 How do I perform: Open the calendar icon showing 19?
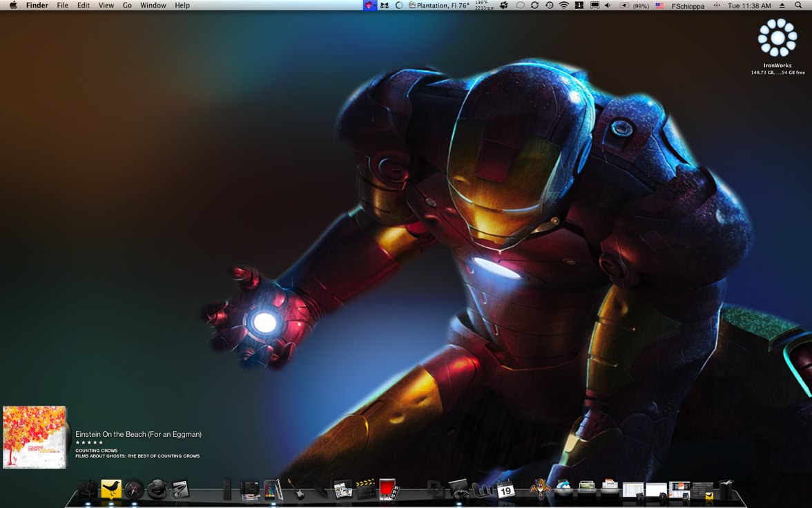coord(505,490)
